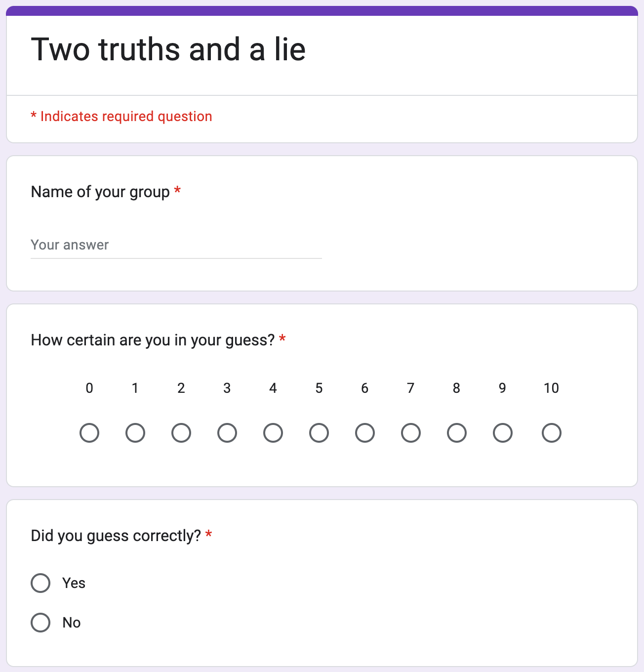Click the 'Did you guess correctly?' question label
644x672 pixels.
click(x=116, y=536)
